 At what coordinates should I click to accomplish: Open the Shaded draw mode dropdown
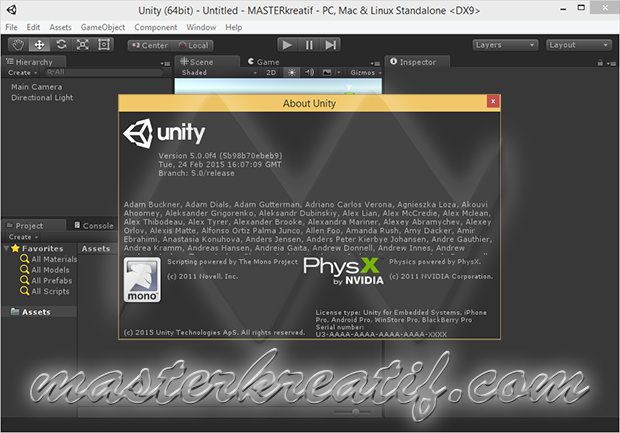219,72
